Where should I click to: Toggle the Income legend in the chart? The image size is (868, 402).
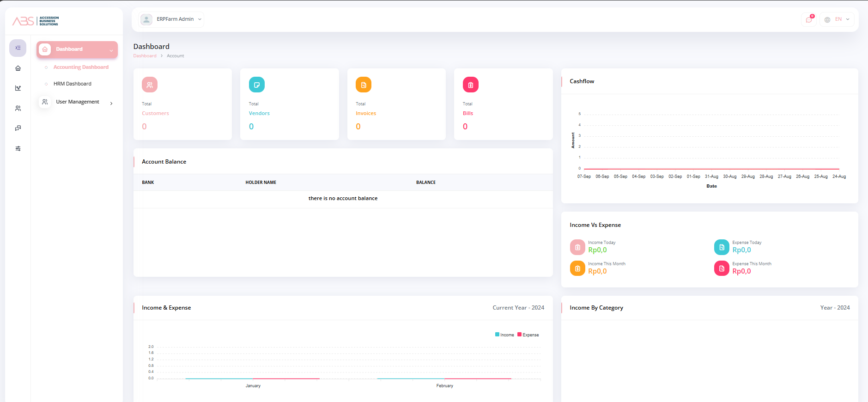(504, 335)
